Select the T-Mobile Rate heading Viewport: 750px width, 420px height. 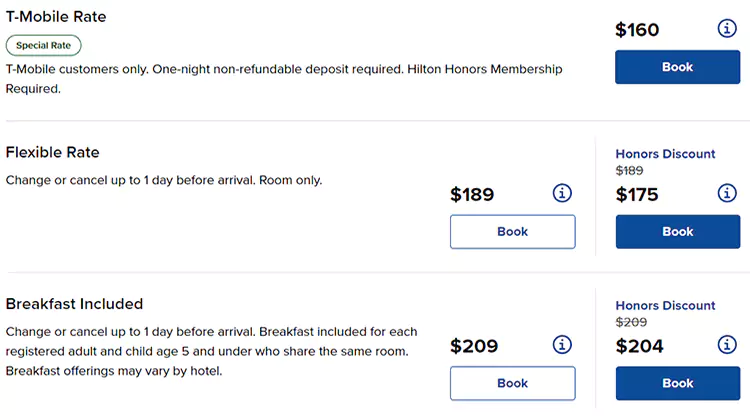[56, 17]
